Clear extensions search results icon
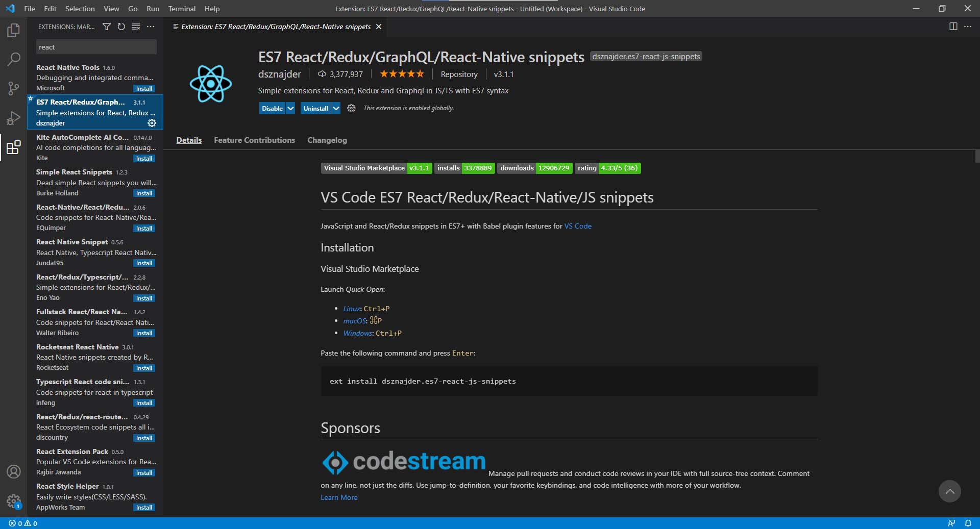Screen dimensions: 980x529 pyautogui.click(x=136, y=27)
